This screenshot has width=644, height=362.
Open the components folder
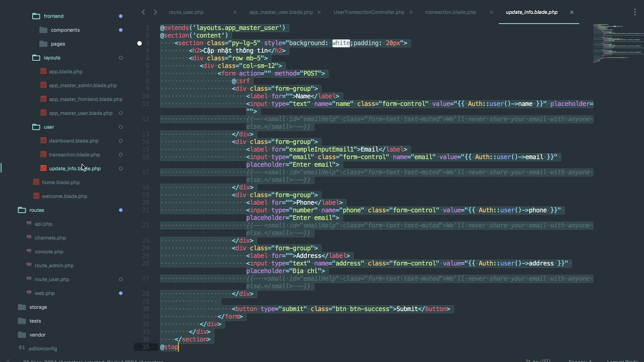[65, 30]
